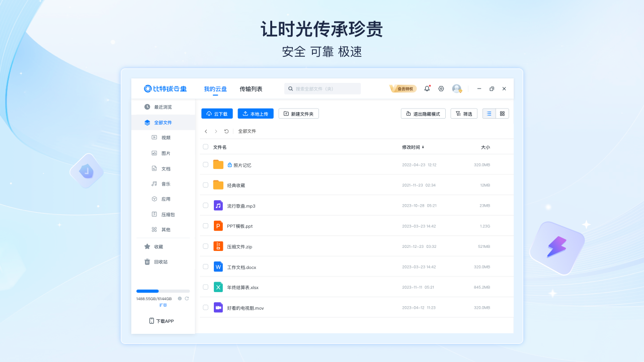Viewport: 644px width, 362px height.
Task: Tick the select-all checkbox in header
Action: pos(205,147)
